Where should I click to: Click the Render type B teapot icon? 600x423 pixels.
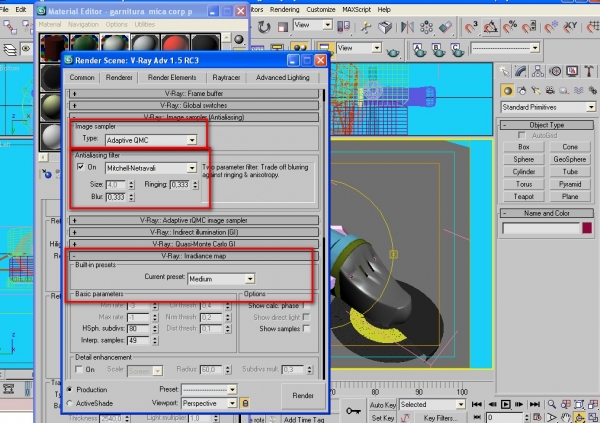pos(438,50)
